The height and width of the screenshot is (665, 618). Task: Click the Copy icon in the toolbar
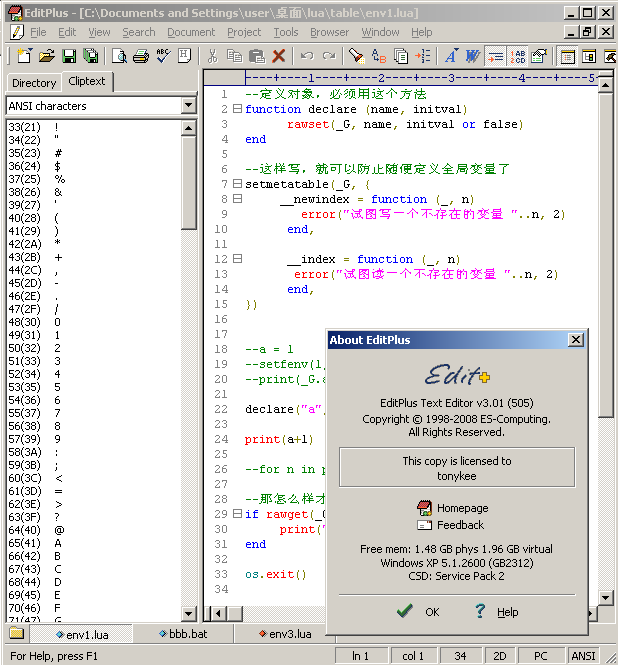click(x=234, y=56)
